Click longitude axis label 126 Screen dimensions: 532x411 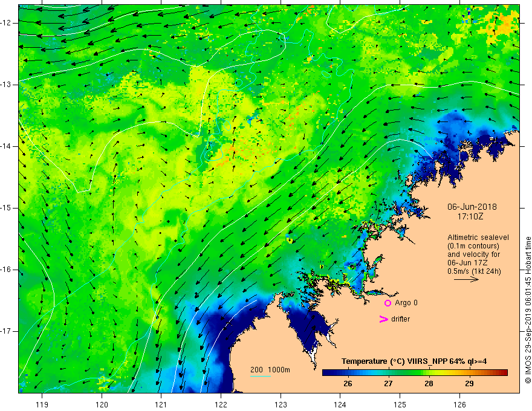459,405
